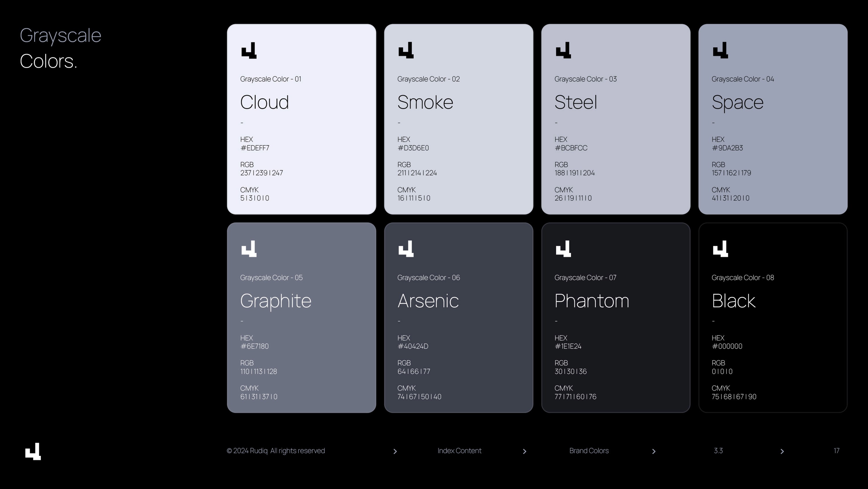
Task: Click the chevron after section number 3.3
Action: tap(782, 451)
